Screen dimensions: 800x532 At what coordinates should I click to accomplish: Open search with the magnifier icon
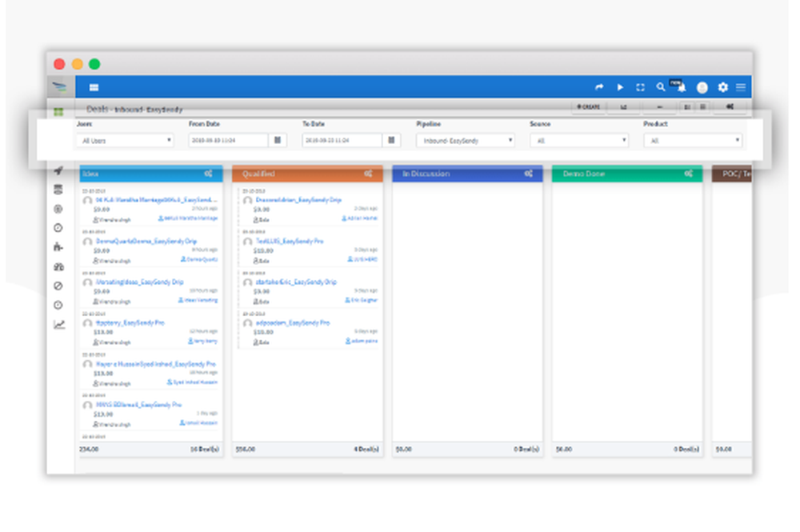point(661,87)
